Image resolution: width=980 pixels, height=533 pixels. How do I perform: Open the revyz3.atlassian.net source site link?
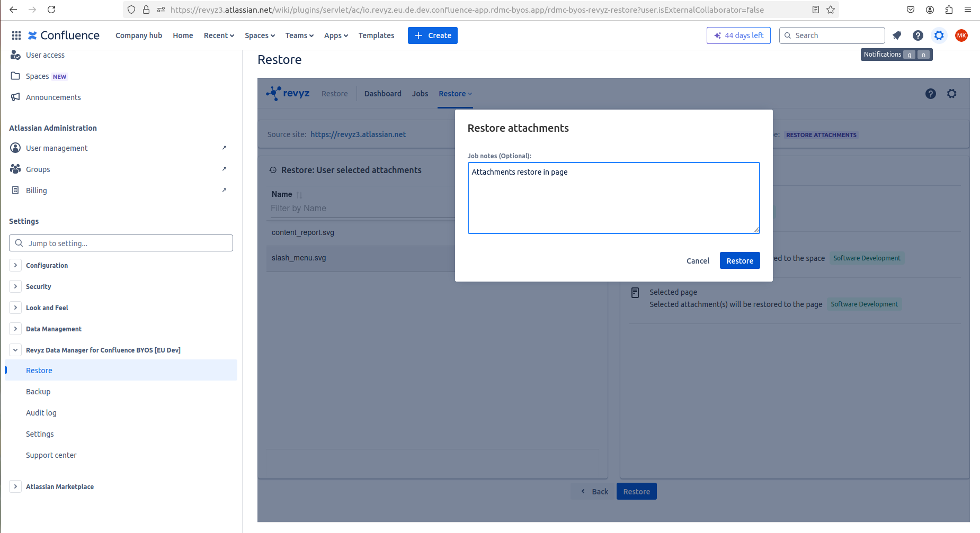tap(358, 134)
